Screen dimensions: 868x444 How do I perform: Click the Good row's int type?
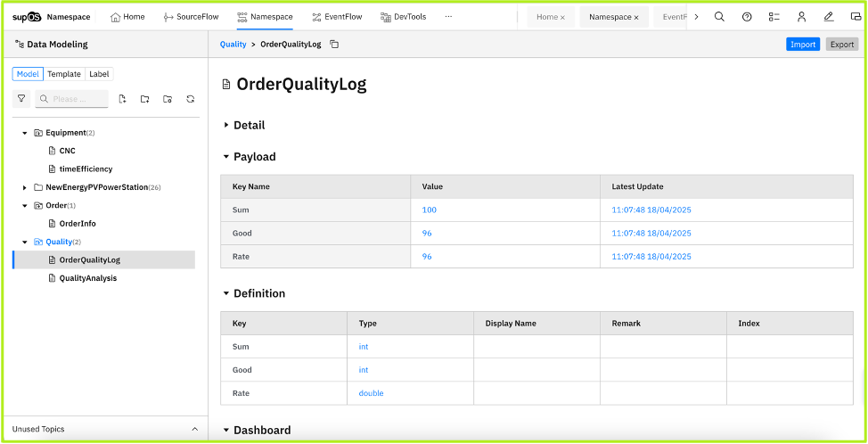pos(363,370)
